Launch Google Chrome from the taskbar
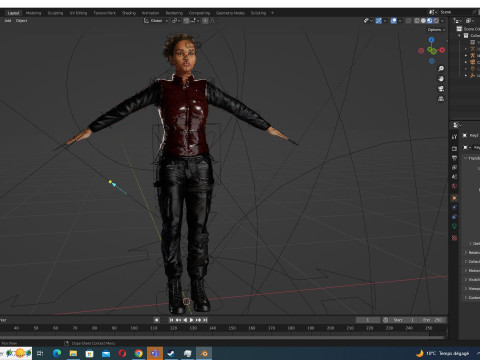This screenshot has width=480, height=360. pyautogui.click(x=139, y=353)
